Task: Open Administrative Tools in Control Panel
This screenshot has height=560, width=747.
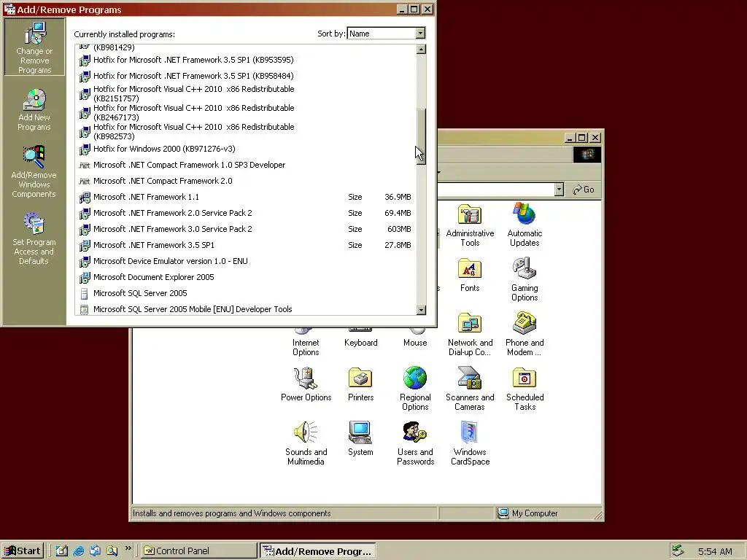Action: (x=470, y=225)
